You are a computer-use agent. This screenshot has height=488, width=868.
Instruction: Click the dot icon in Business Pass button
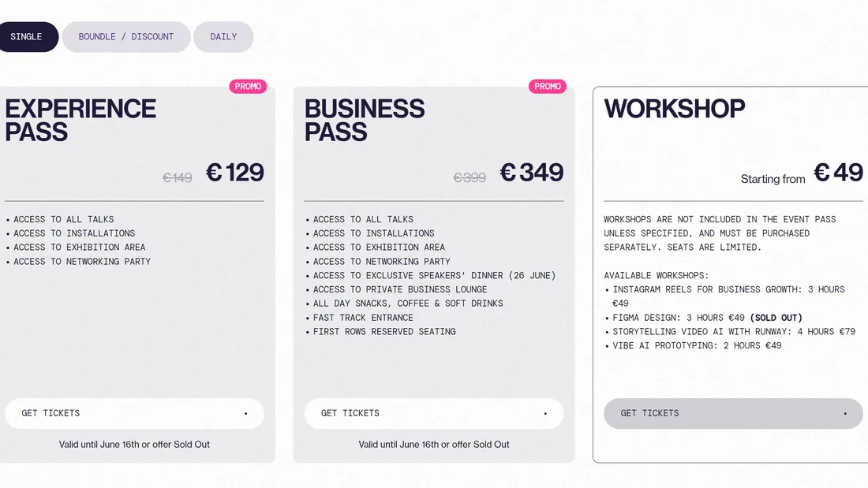click(x=545, y=413)
